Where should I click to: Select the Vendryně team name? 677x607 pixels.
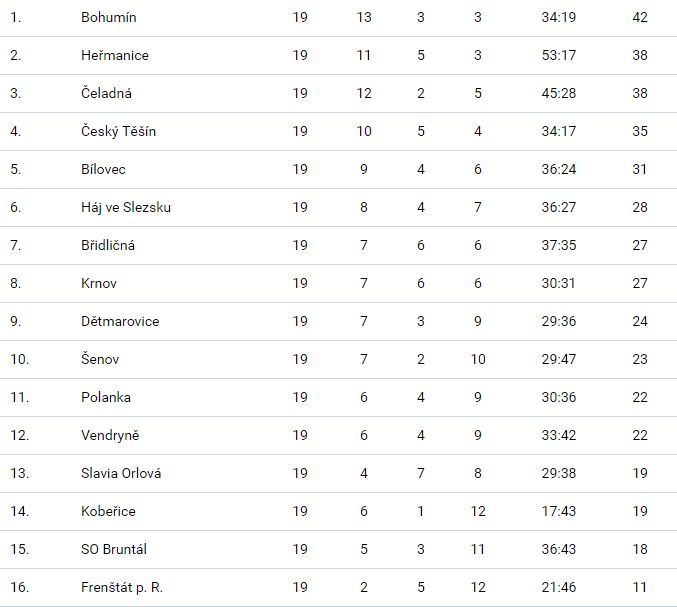[111, 436]
